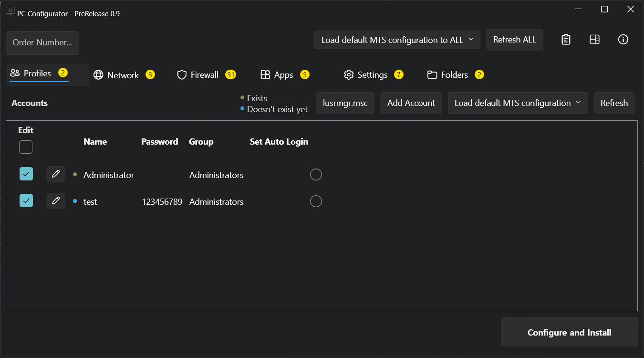Uncheck the Administrator account checkbox
Screen dimensions: 644x358
coord(26,174)
